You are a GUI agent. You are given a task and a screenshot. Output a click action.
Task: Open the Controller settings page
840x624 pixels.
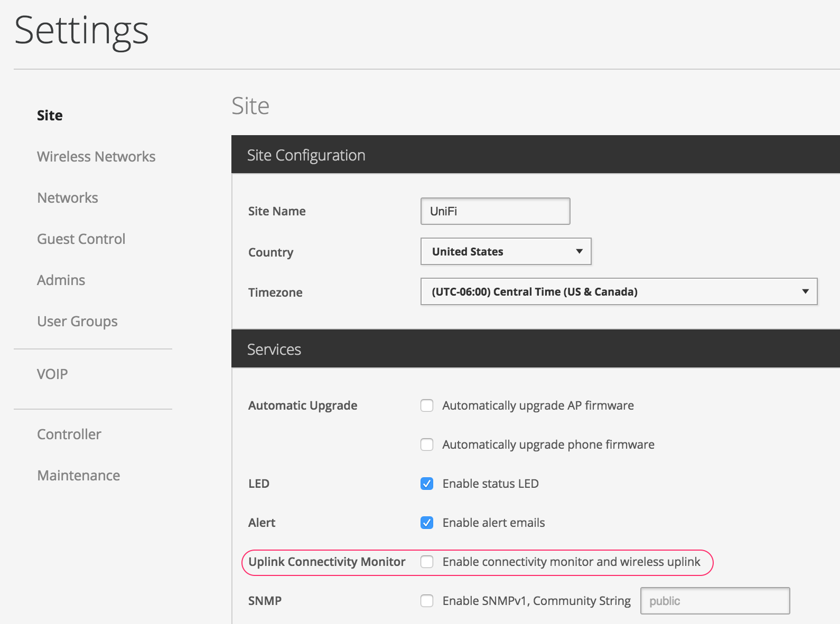[69, 434]
